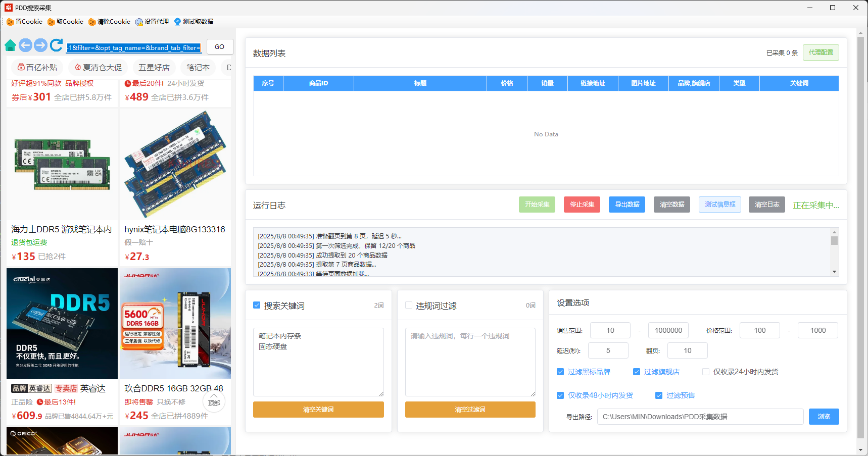Open the 五星好店 tab

(154, 68)
